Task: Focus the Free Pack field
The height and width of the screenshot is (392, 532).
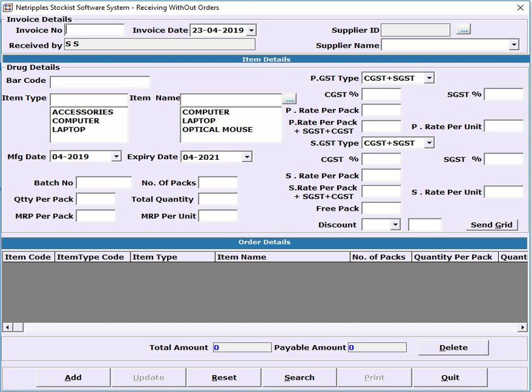Action: point(381,208)
